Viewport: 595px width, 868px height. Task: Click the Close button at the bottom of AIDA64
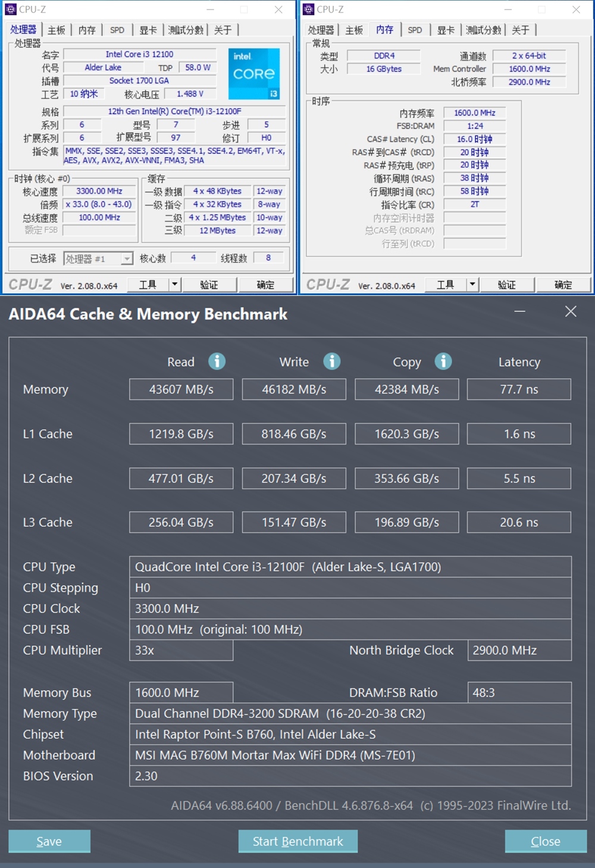(546, 841)
